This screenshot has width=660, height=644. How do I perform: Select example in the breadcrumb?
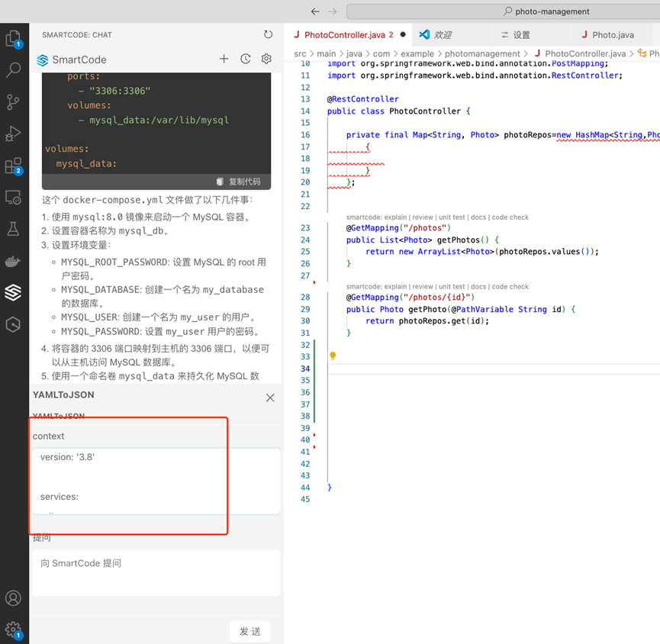pos(417,53)
